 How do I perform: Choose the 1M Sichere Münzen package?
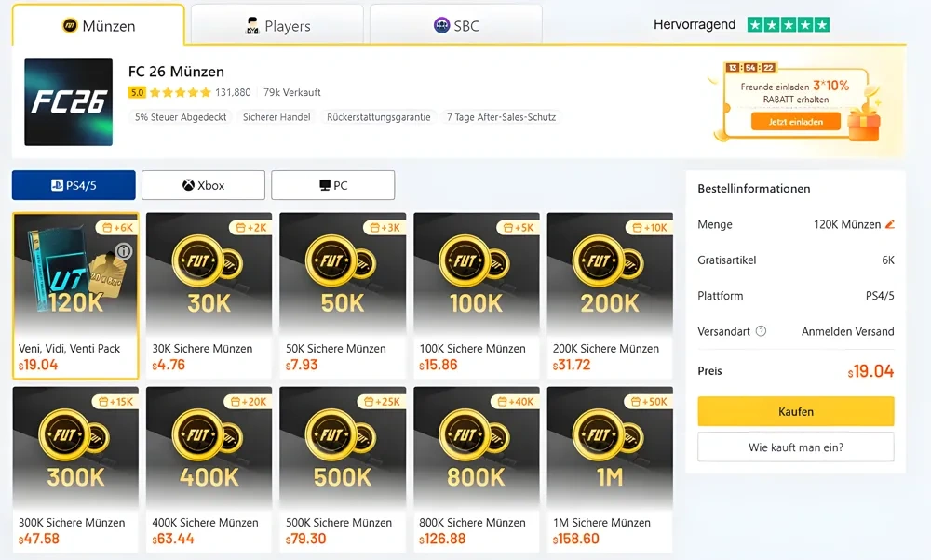[610, 467]
